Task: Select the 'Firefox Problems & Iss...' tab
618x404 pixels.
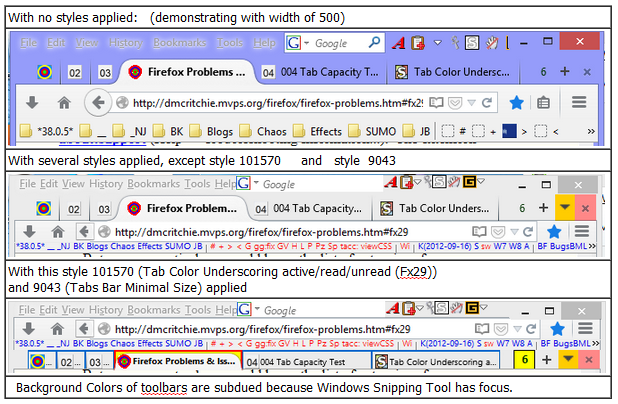Action: [x=178, y=360]
